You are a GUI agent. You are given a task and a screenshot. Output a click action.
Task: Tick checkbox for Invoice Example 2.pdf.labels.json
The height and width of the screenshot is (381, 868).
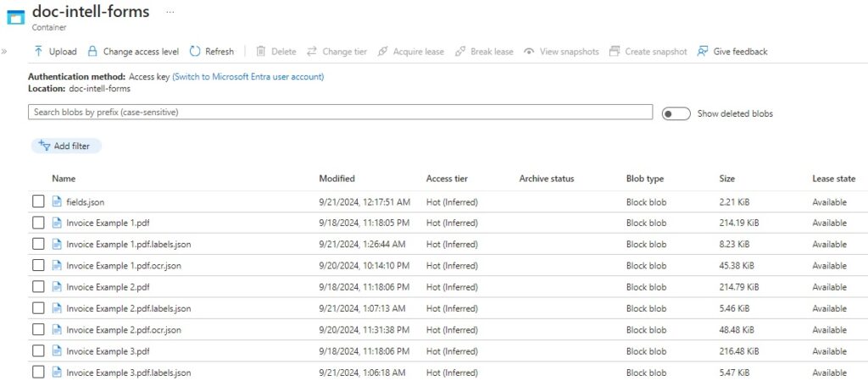37,308
